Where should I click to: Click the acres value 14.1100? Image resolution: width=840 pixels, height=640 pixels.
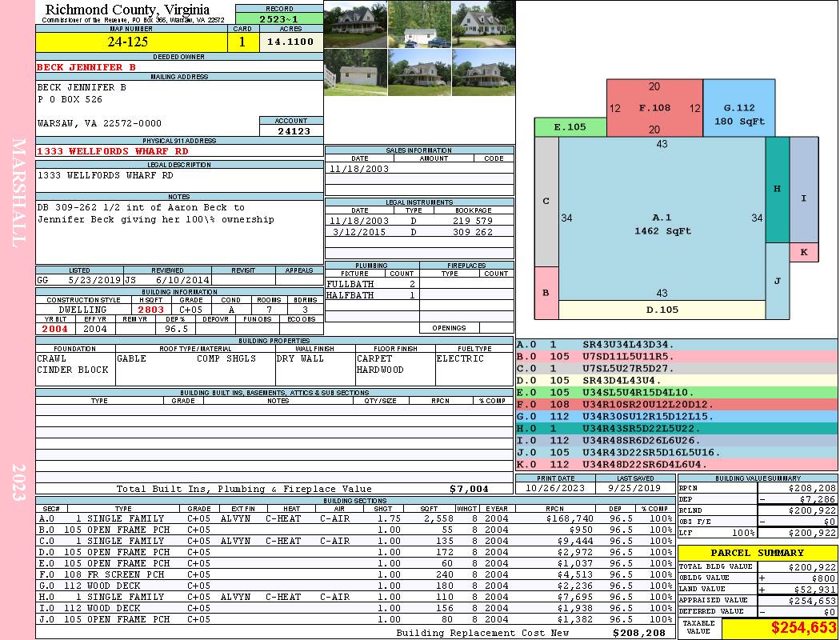point(291,42)
